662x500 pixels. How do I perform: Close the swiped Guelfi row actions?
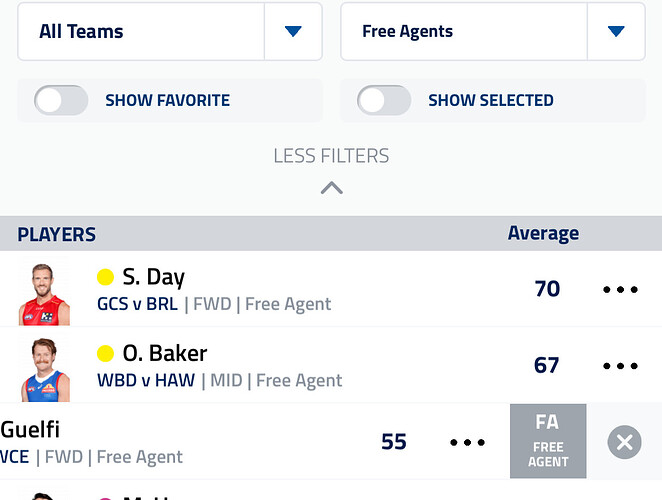[624, 442]
